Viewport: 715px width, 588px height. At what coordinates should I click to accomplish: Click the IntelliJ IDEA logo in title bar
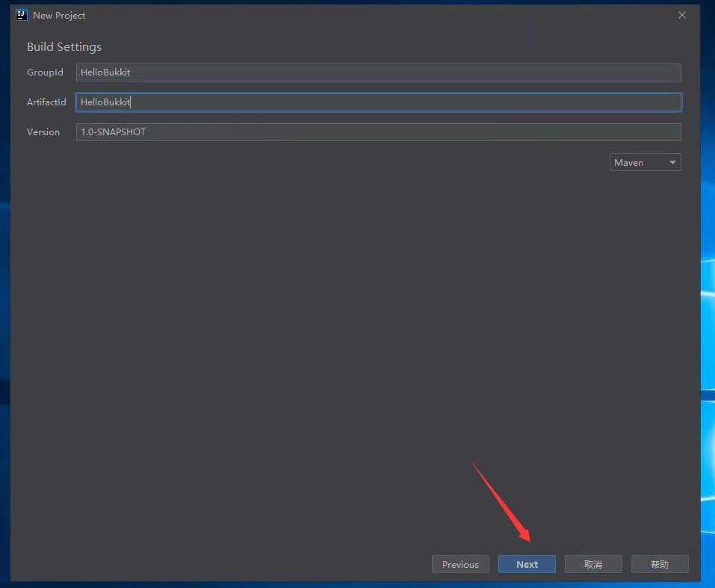coord(22,15)
